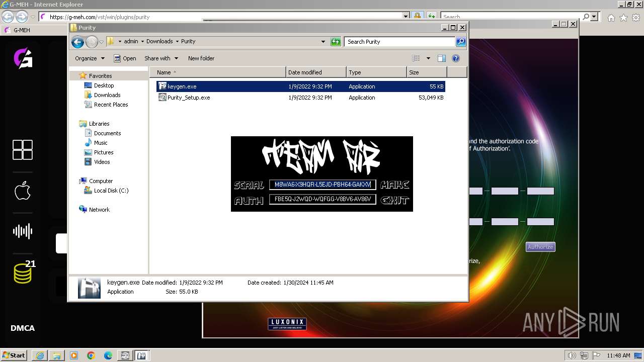The image size is (644, 362).
Task: Click the G-MEH logo in the website sidebar
Action: tap(23, 58)
